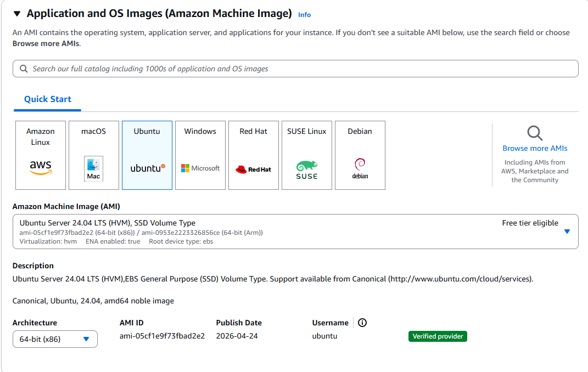The height and width of the screenshot is (372, 588).
Task: Click the Including AMIs from AWS, Marketplace text
Action: pyautogui.click(x=535, y=171)
